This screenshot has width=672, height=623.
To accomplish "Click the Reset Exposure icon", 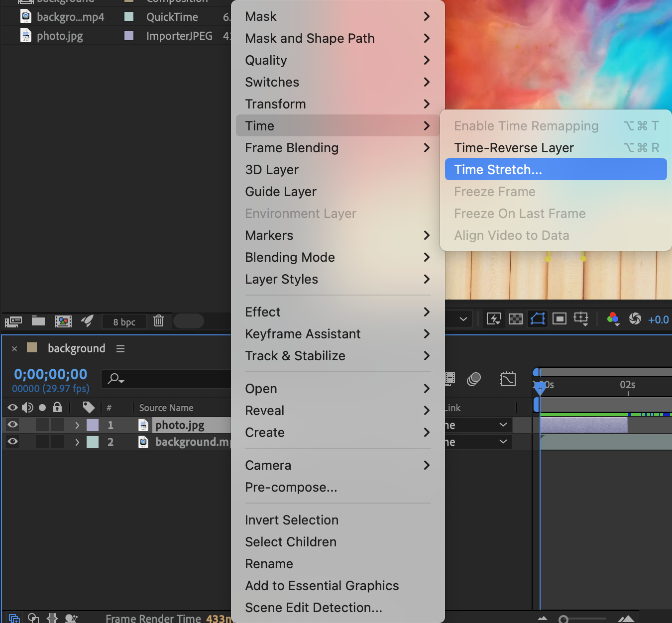I will (x=635, y=319).
